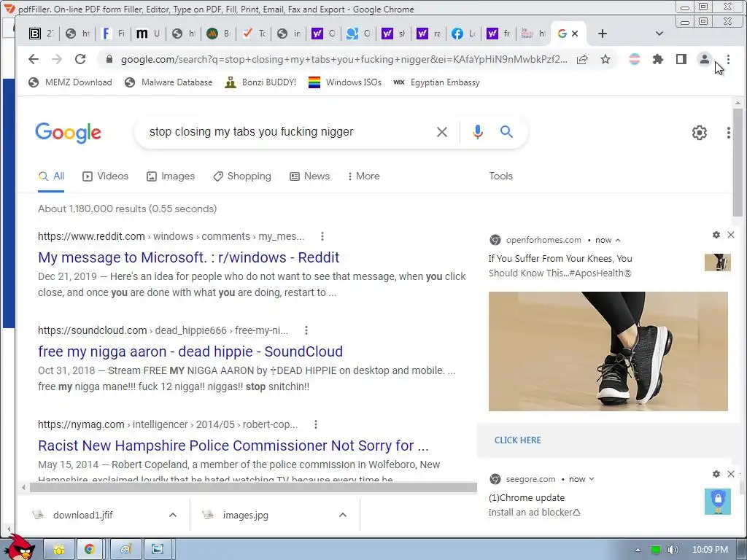
Task: Click the CLICK HERE notification button
Action: click(x=518, y=440)
